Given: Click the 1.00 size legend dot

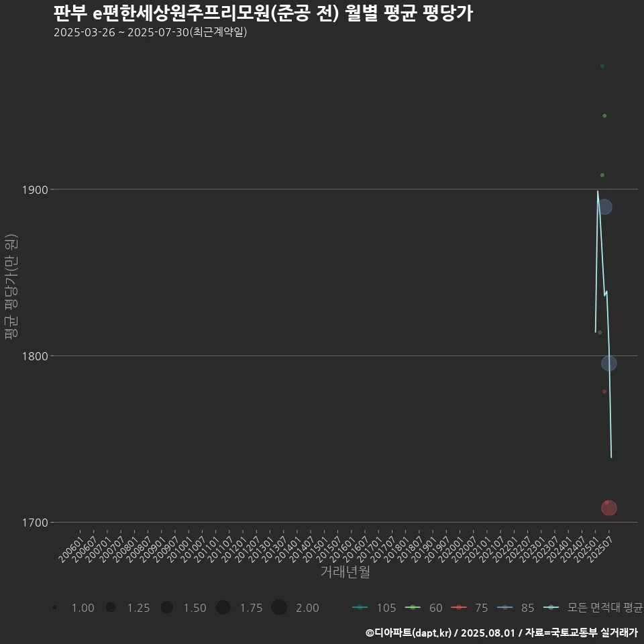Looking at the screenshot, I should (x=54, y=607).
